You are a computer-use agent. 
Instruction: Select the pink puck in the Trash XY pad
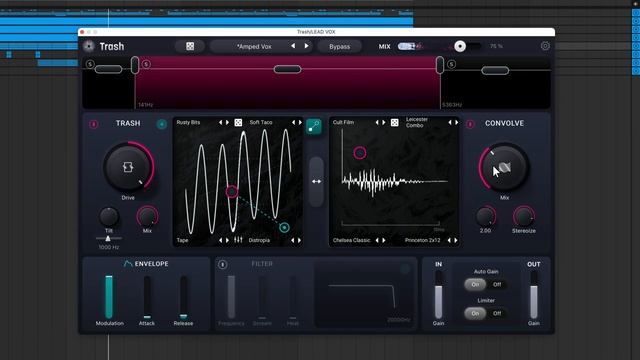pyautogui.click(x=231, y=191)
